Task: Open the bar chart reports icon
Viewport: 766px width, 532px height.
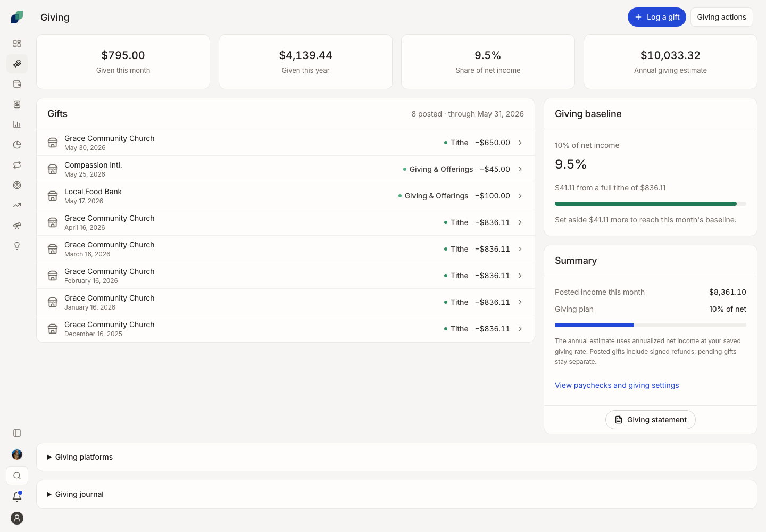Action: coord(17,124)
